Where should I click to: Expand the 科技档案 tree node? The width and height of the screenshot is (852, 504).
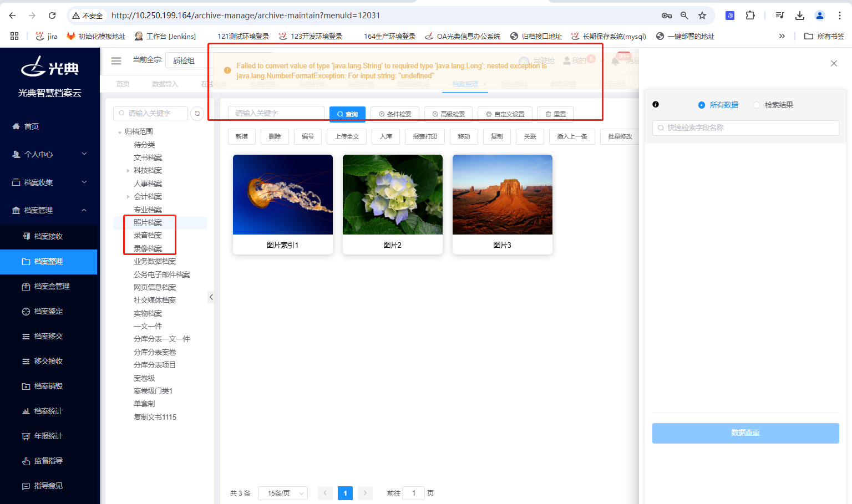click(x=128, y=171)
